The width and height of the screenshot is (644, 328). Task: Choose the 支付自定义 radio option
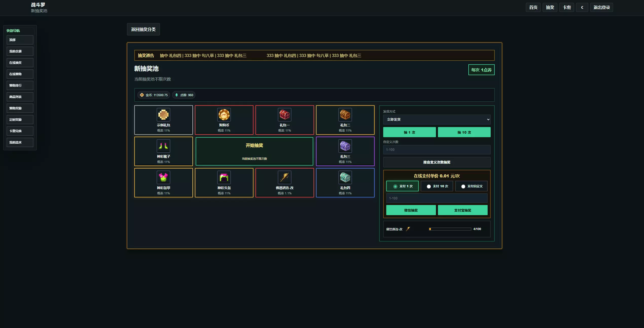point(471,186)
